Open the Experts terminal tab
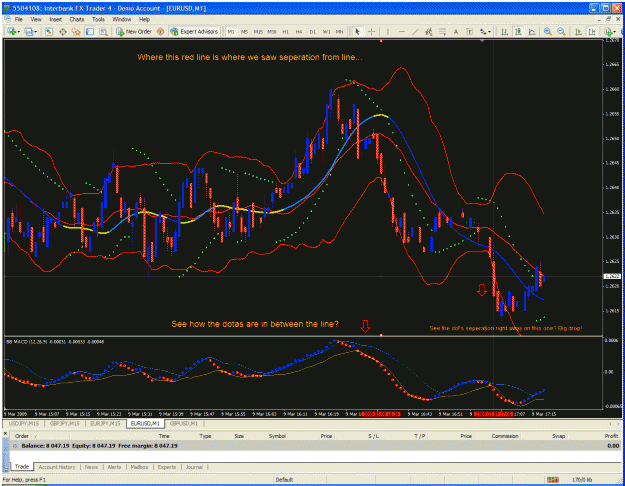625x486 pixels. coord(167,467)
